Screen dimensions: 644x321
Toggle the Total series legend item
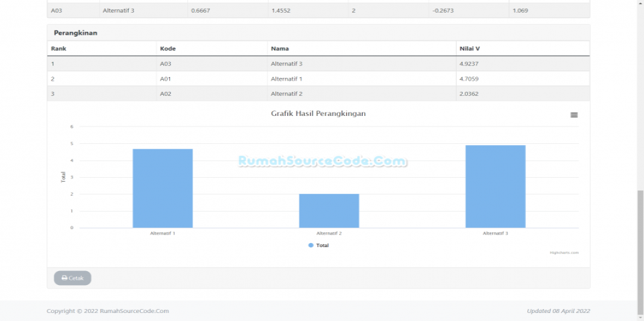[318, 246]
